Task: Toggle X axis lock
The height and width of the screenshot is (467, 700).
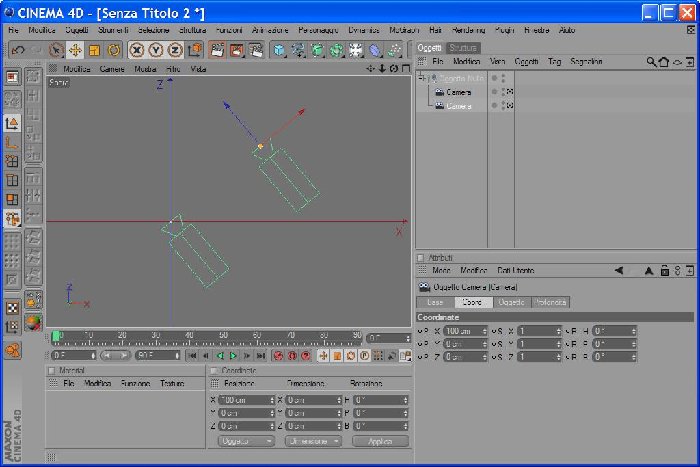Action: pos(137,50)
